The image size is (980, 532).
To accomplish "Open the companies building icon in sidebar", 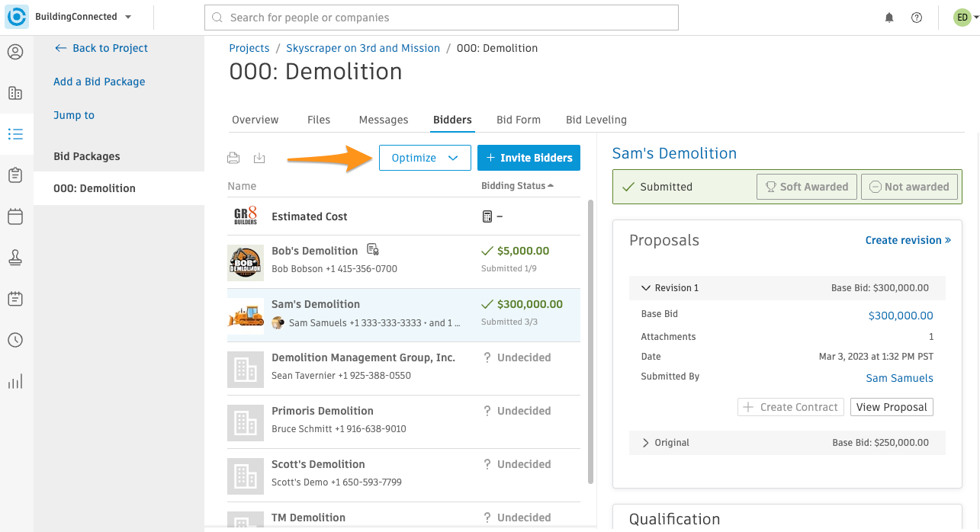I will [15, 93].
